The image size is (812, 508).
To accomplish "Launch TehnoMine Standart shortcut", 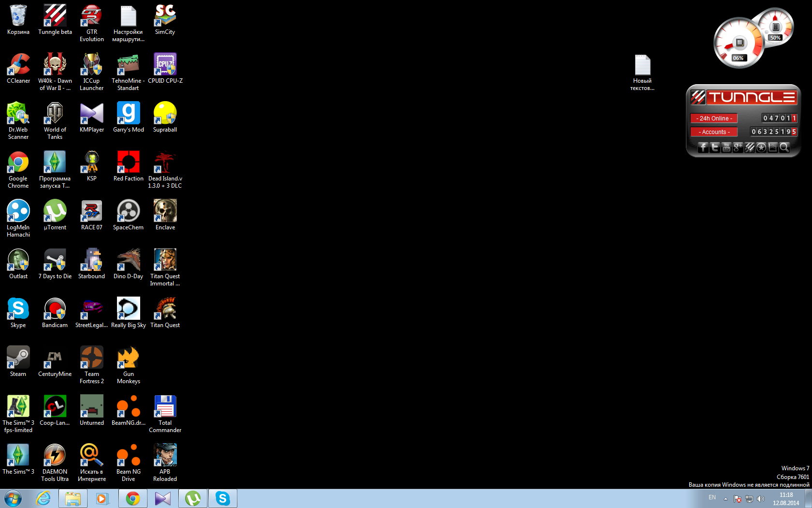I will pos(129,72).
